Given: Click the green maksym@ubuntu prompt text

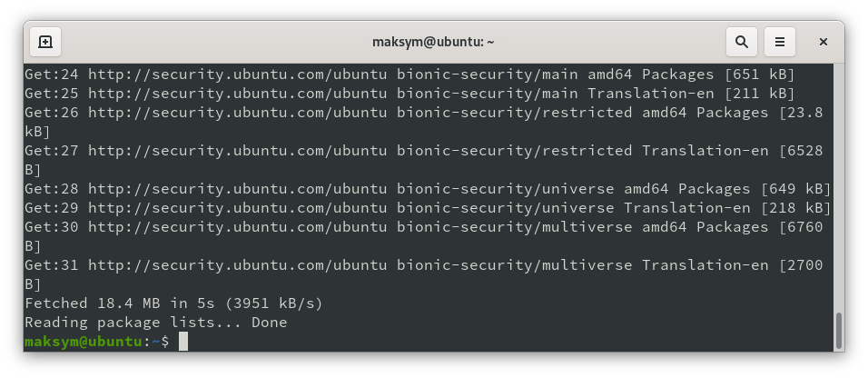Looking at the screenshot, I should tap(84, 342).
